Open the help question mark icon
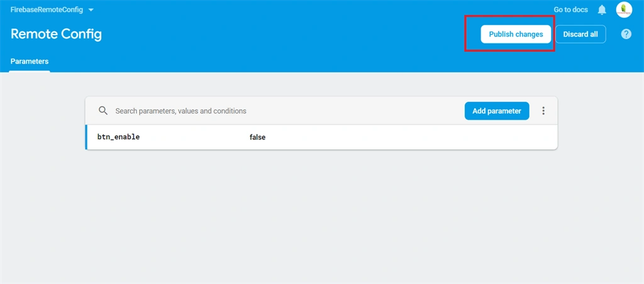The width and height of the screenshot is (644, 284). pyautogui.click(x=626, y=34)
